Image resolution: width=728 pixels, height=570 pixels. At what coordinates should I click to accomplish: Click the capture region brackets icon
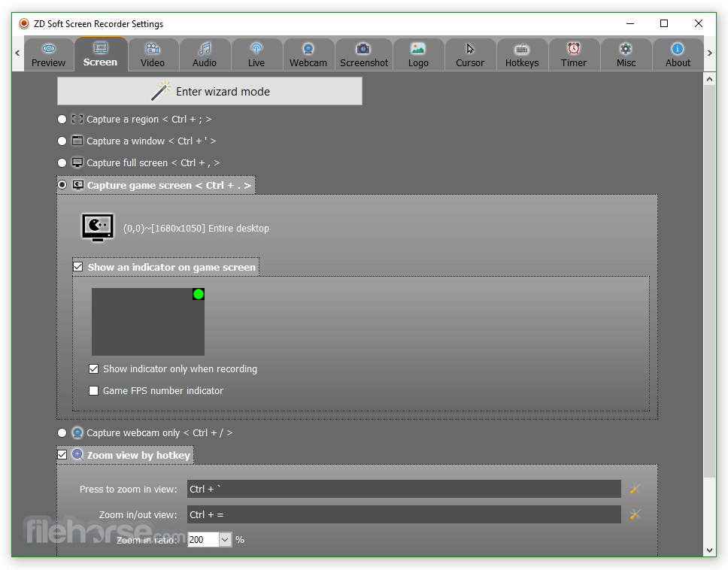click(77, 120)
